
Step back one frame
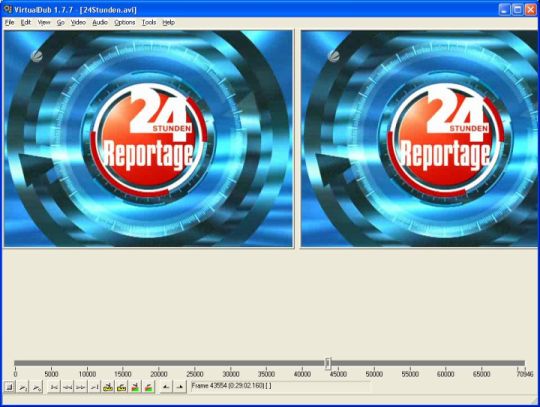[x=68, y=387]
